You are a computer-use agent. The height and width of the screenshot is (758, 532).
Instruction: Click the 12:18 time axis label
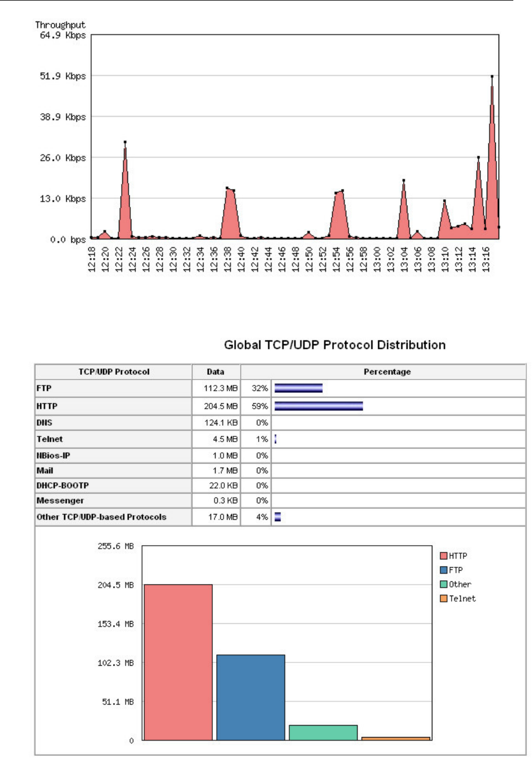(92, 259)
